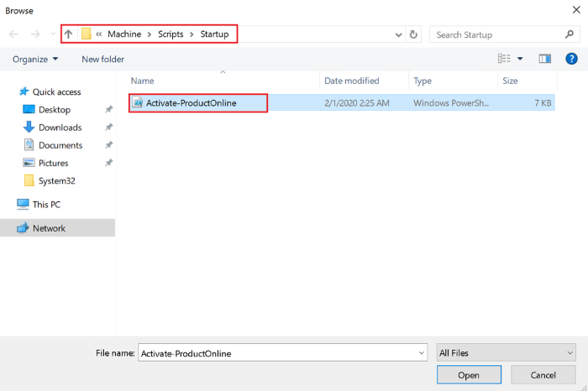Sort by Date modified column header
Viewport: 588px width, 391px height.
point(352,81)
